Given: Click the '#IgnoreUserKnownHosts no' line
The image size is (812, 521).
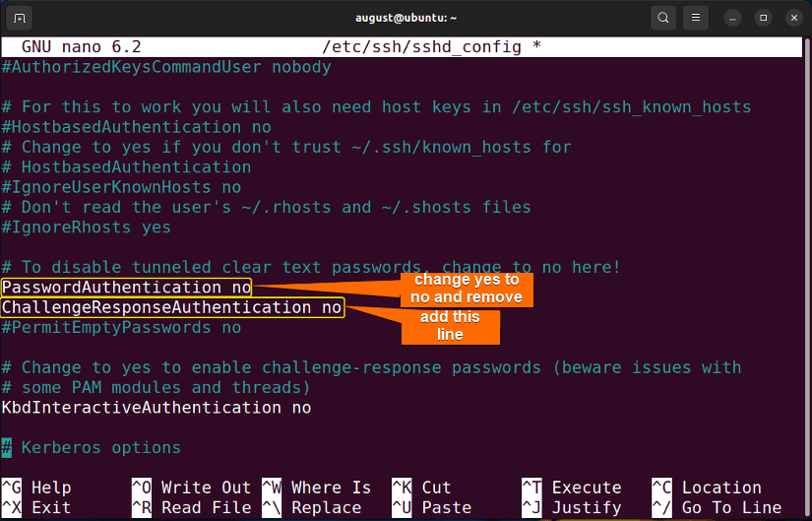Looking at the screenshot, I should pos(121,187).
